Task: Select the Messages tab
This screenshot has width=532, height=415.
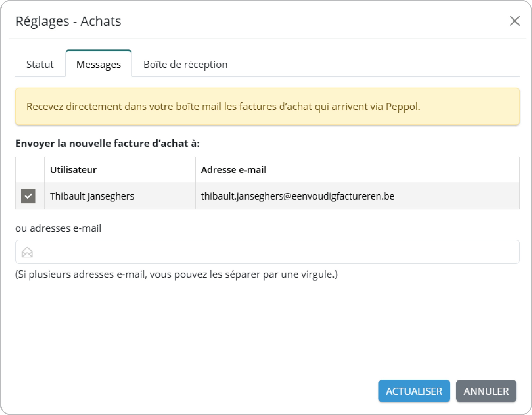Action: pyautogui.click(x=98, y=65)
